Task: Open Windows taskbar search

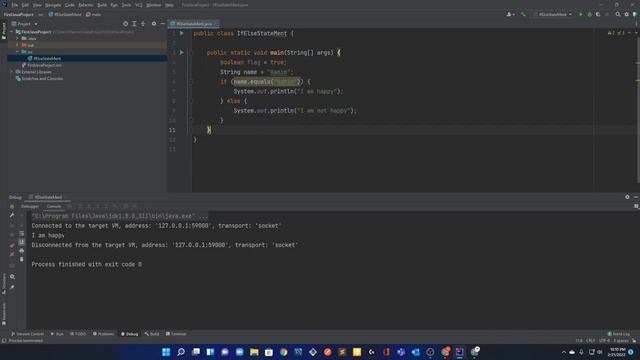Action: point(181,352)
